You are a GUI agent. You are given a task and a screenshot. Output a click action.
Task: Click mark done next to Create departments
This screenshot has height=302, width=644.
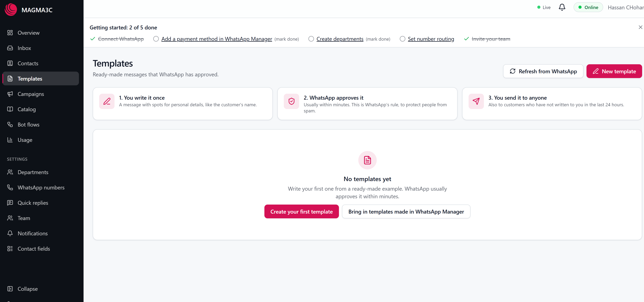pyautogui.click(x=378, y=39)
